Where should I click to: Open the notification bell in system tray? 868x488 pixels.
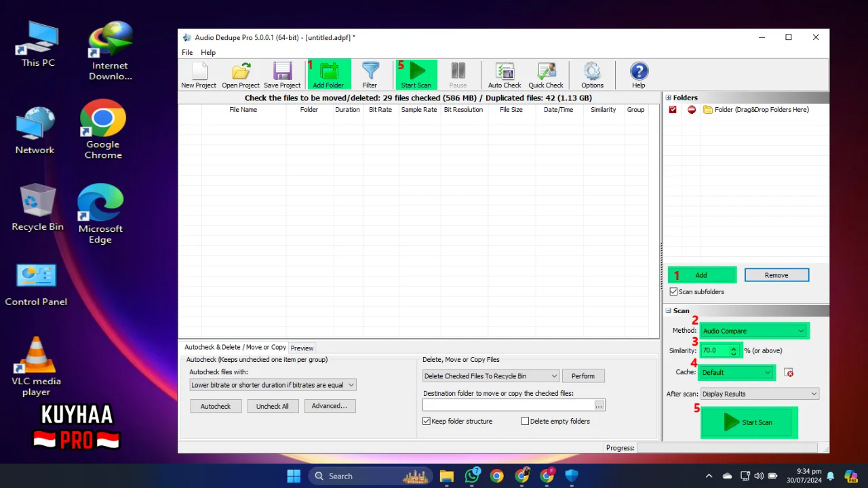tap(831, 476)
